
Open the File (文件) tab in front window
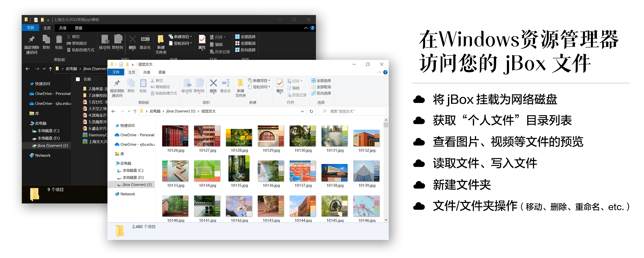(116, 72)
